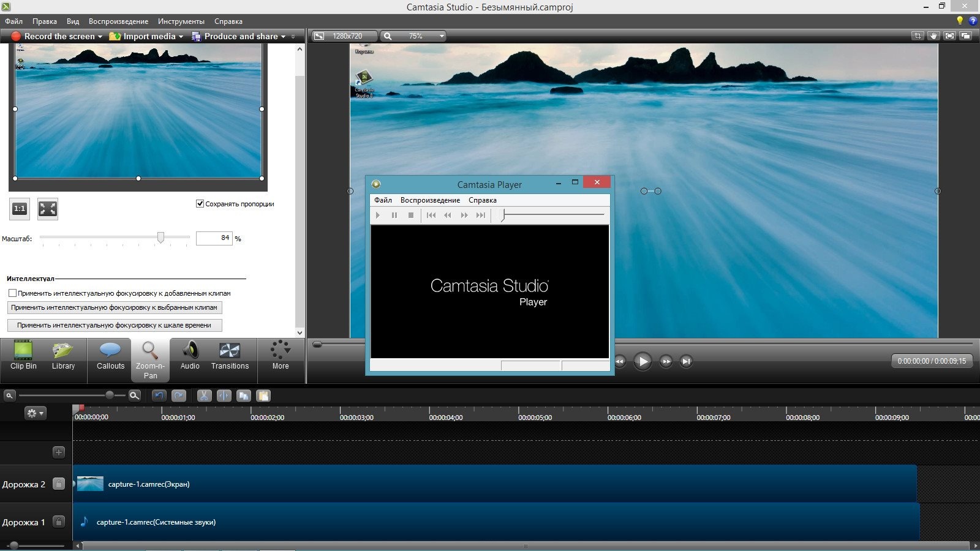Open the More tools menu
980x551 pixels.
coord(281,356)
